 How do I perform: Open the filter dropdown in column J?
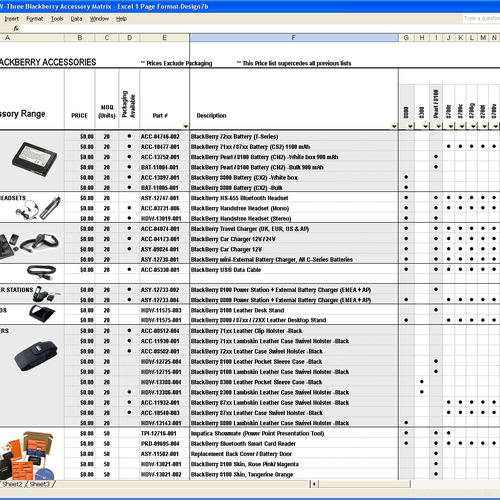point(451,126)
